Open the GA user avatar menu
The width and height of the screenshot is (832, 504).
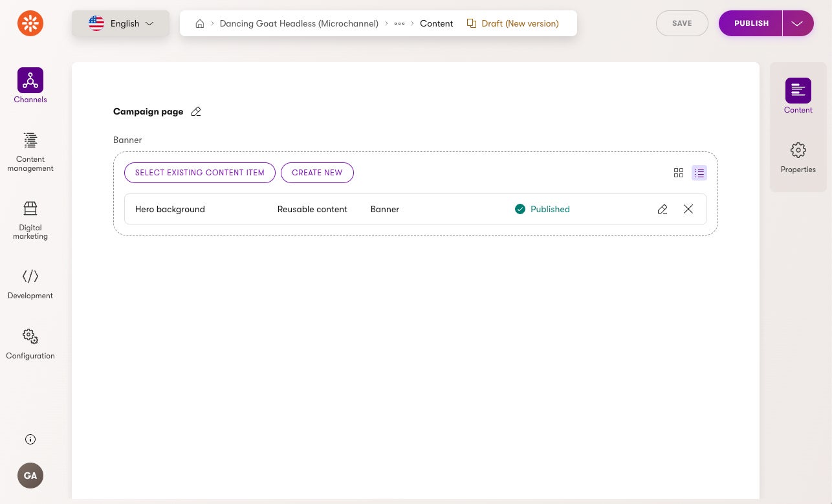pyautogui.click(x=30, y=476)
